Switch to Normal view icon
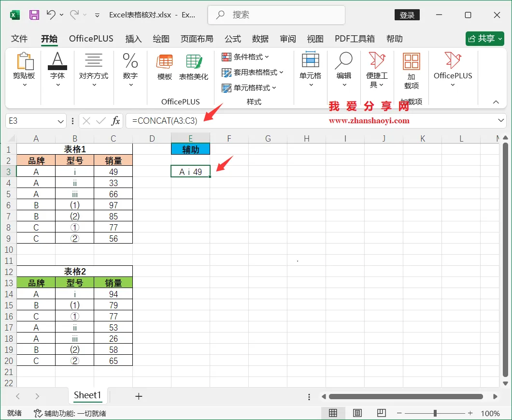 pos(333,413)
